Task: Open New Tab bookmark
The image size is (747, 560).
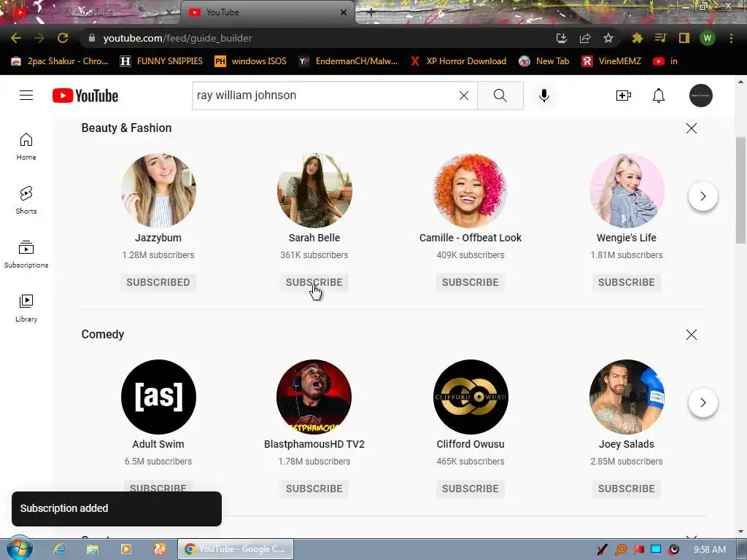Action: [544, 61]
